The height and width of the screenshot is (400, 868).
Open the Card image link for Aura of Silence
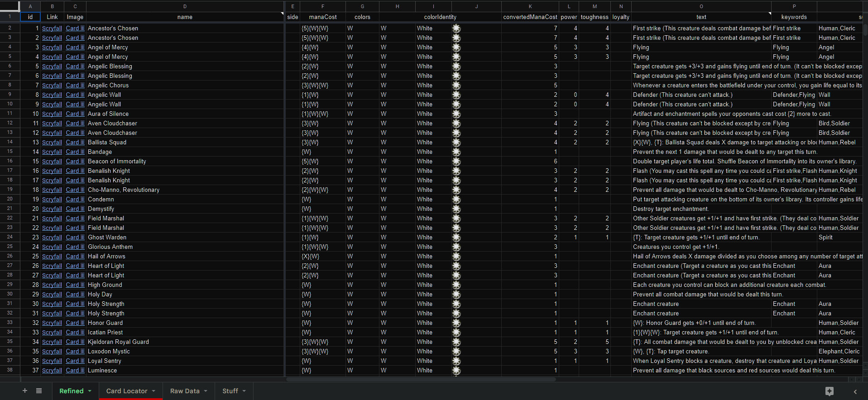click(x=75, y=114)
